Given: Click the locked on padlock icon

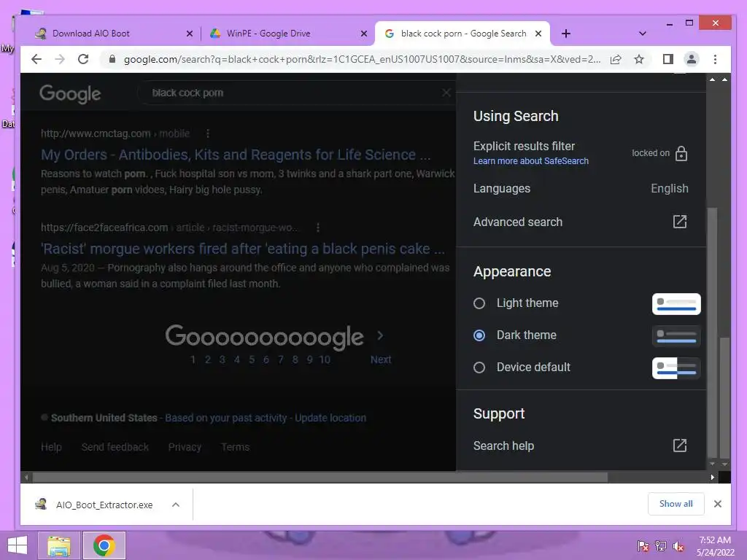Looking at the screenshot, I should (681, 153).
